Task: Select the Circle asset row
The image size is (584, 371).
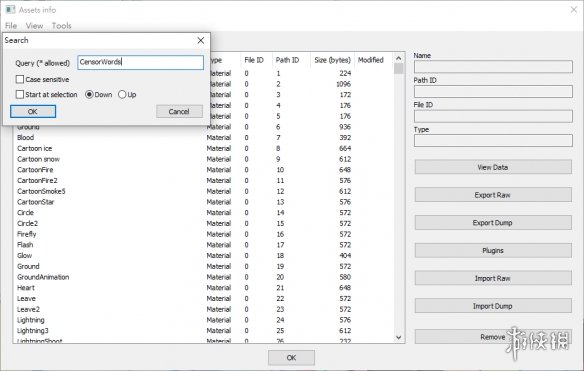Action: point(203,213)
